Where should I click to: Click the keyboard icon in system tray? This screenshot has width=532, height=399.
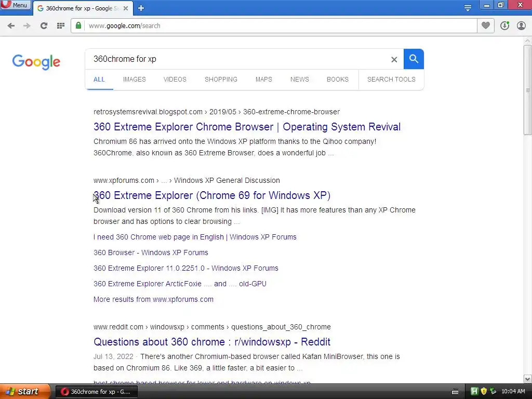click(455, 392)
